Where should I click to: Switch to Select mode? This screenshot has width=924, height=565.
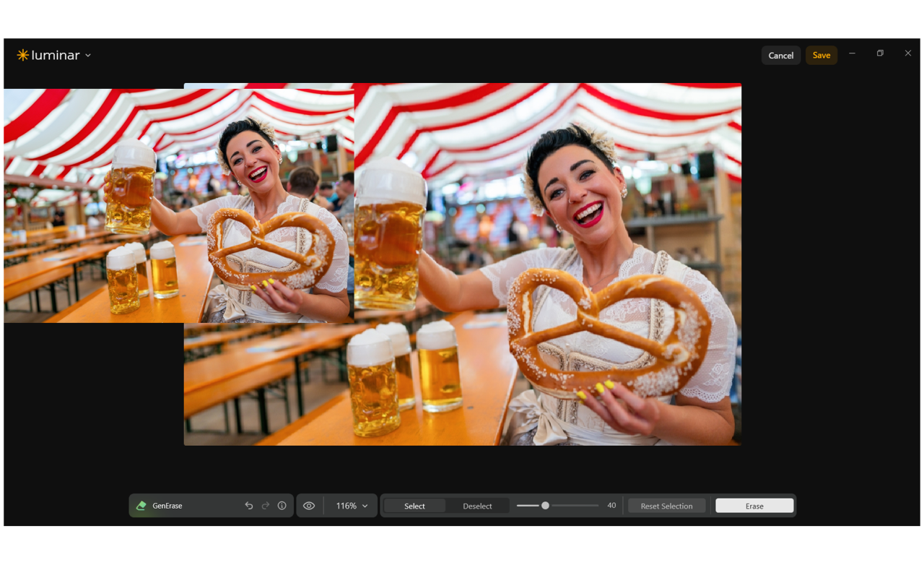click(414, 506)
